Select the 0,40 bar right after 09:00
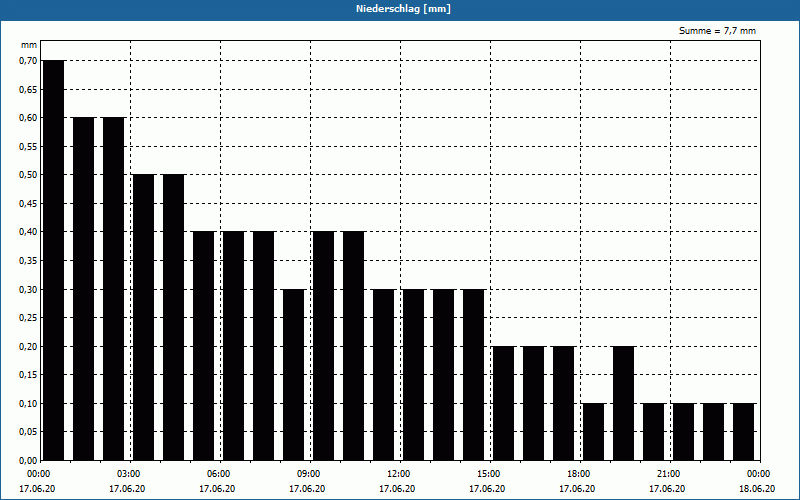The width and height of the screenshot is (800, 500). point(323,346)
